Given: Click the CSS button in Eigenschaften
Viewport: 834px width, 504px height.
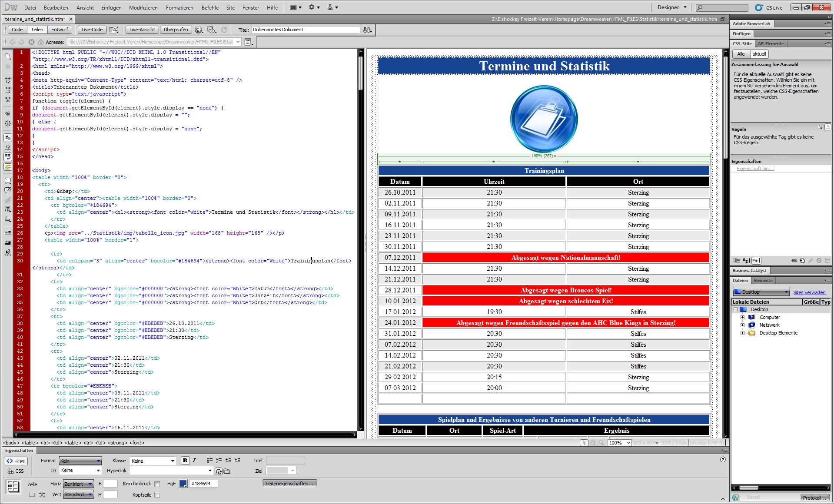Looking at the screenshot, I should pyautogui.click(x=16, y=471).
